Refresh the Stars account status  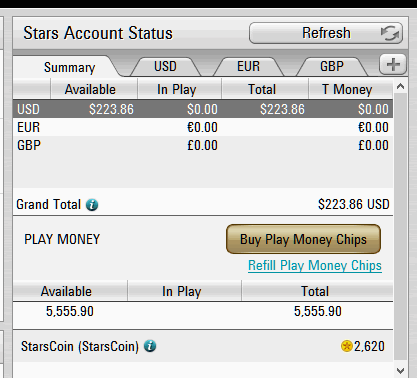pos(326,33)
